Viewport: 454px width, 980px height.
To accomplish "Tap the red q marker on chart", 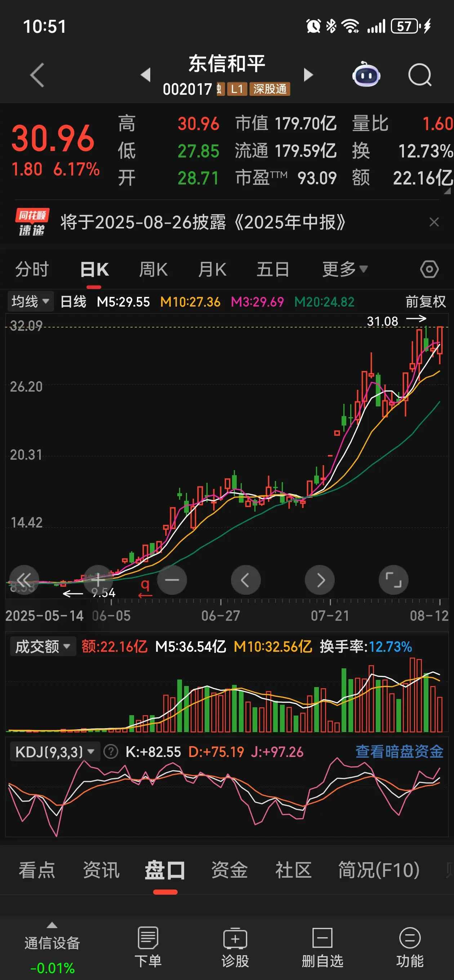I will click(145, 588).
